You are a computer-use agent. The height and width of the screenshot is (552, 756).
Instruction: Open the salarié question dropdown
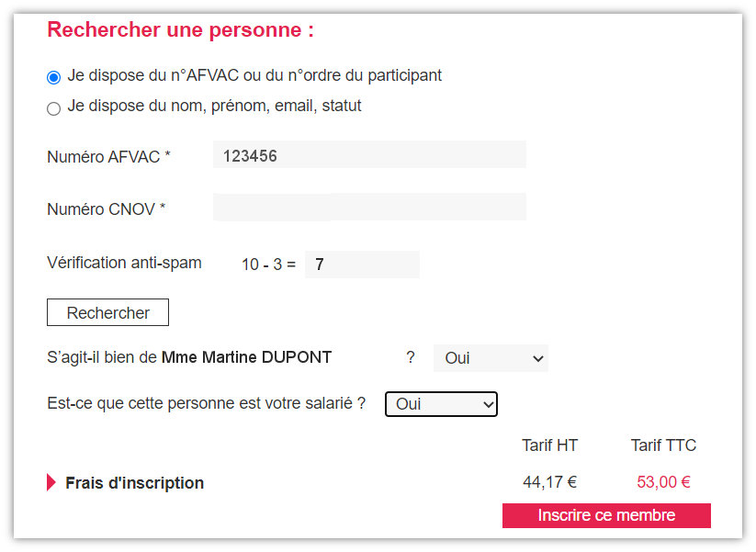coord(441,404)
